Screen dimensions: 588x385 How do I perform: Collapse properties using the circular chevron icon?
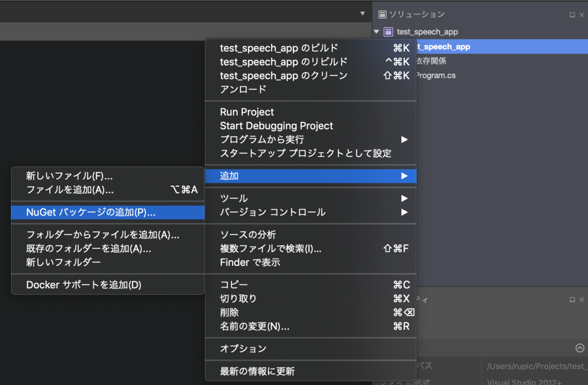tap(579, 348)
